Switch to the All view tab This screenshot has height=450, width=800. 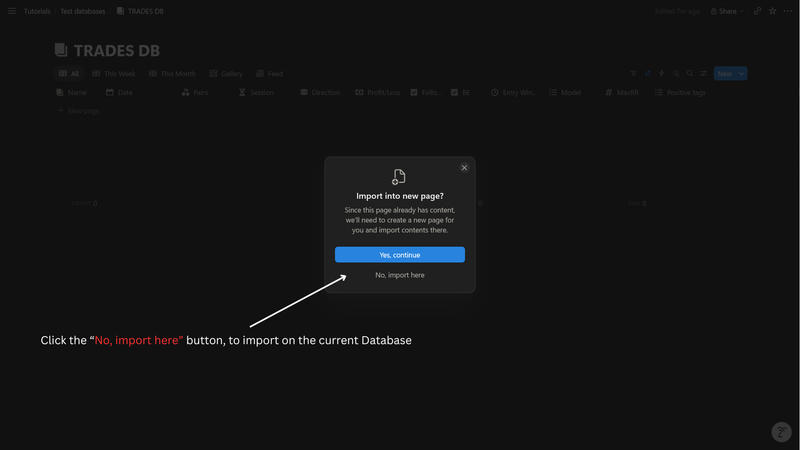coord(68,74)
